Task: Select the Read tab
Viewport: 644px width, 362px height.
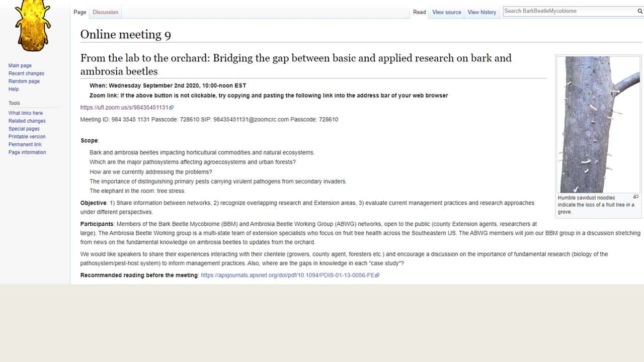Action: tap(420, 12)
